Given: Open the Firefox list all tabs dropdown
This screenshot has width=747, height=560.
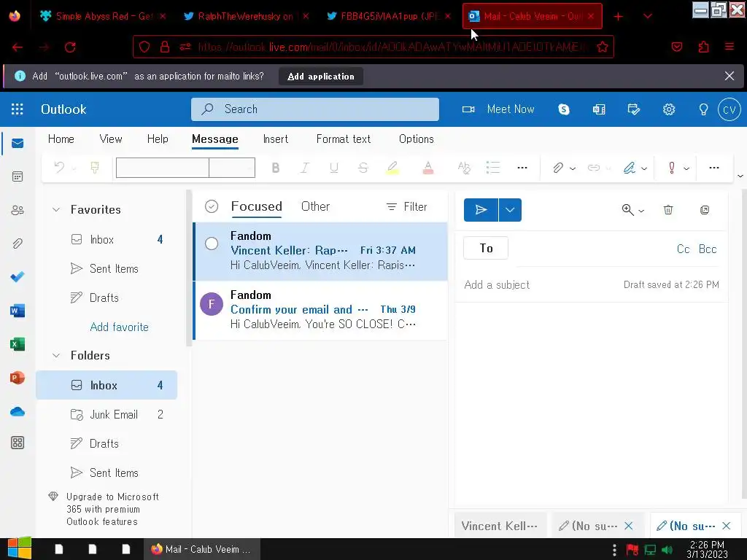Looking at the screenshot, I should click(648, 16).
